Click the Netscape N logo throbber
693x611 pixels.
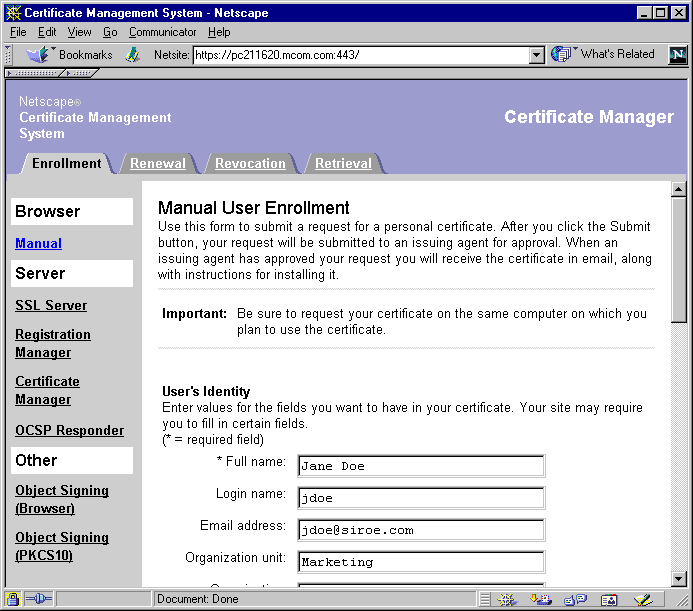point(678,55)
